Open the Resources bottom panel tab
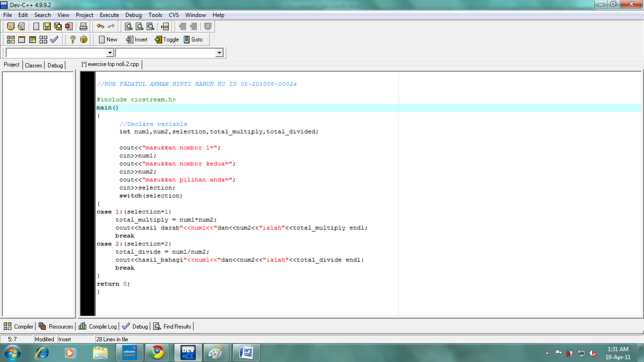Viewport: 644px width, 362px height. tap(56, 326)
